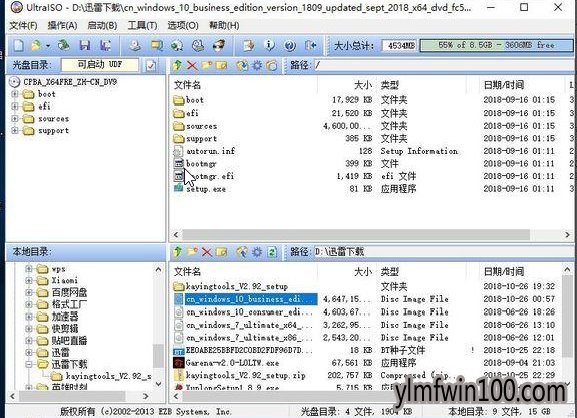Open the 帮助(H) menu
This screenshot has height=418, width=577.
pyautogui.click(x=224, y=25)
